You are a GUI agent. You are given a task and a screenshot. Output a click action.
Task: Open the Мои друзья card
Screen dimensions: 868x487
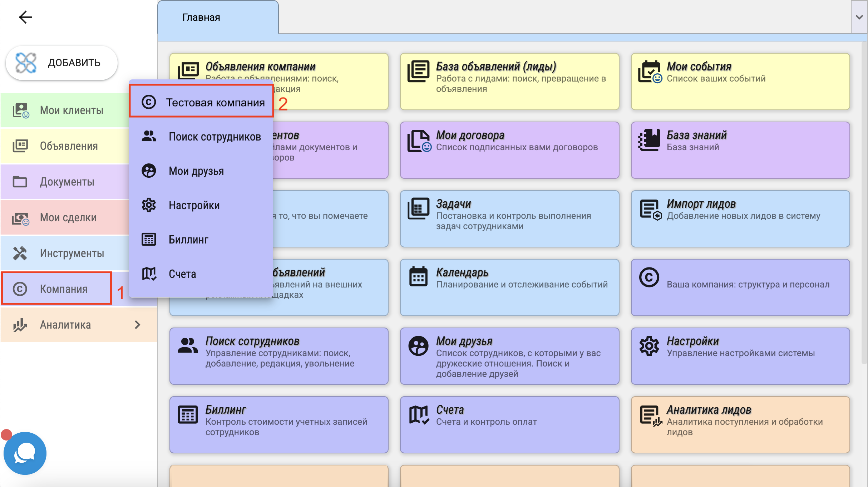pos(509,356)
